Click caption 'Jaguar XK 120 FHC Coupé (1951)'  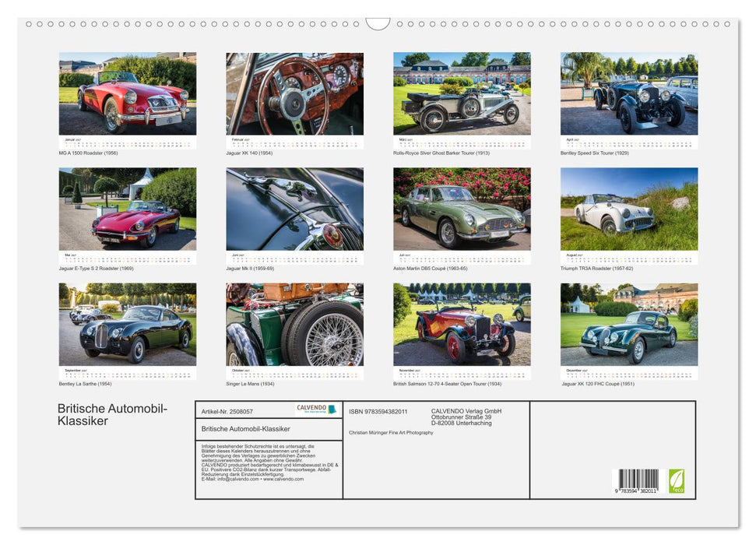pyautogui.click(x=598, y=384)
